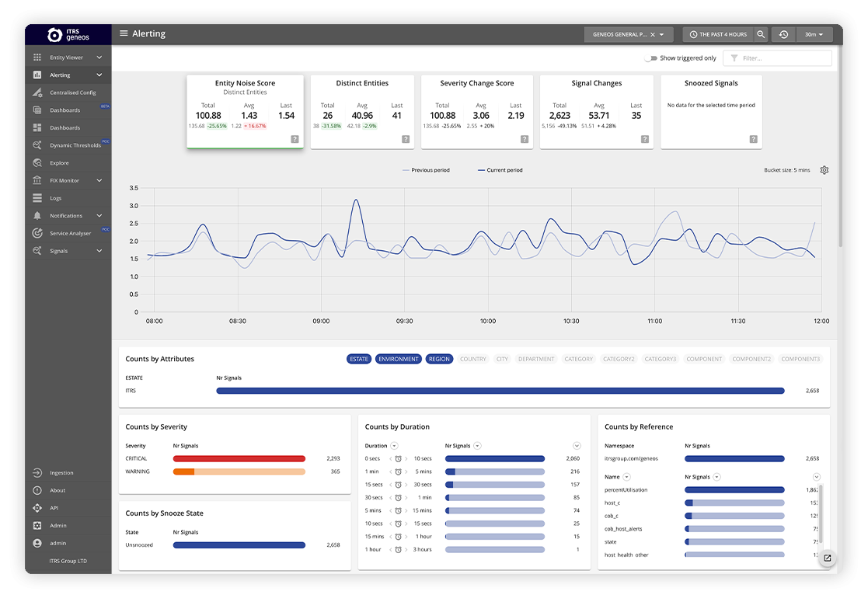Screen dimensions: 868x602
Task: Click inside the Filter text field
Action: pos(781,58)
